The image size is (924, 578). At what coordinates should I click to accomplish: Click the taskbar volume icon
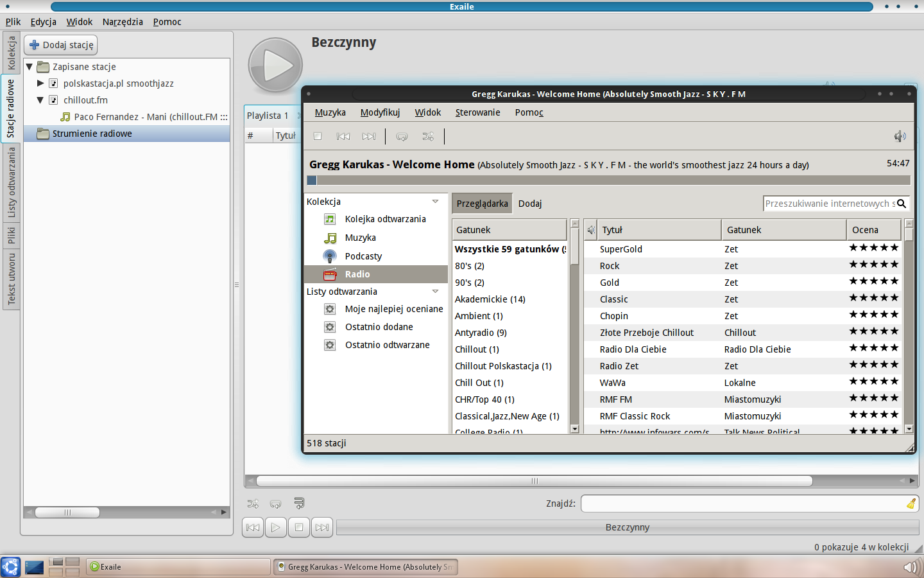pyautogui.click(x=911, y=567)
